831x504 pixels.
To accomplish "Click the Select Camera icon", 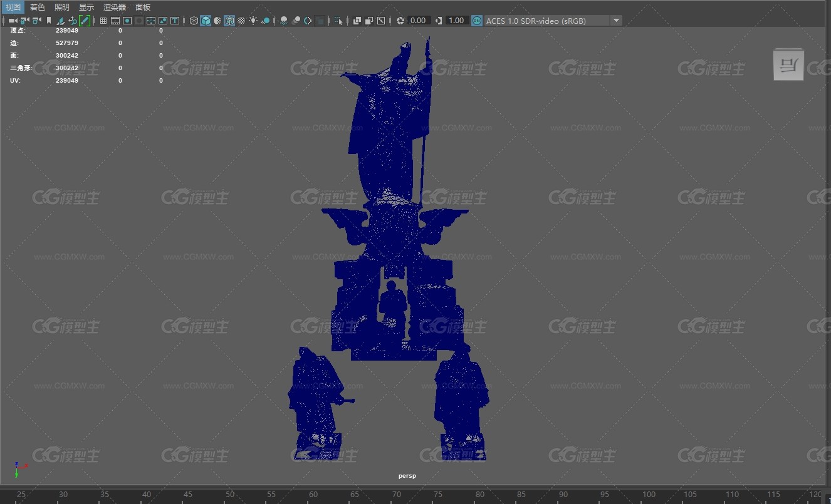I will (x=13, y=21).
